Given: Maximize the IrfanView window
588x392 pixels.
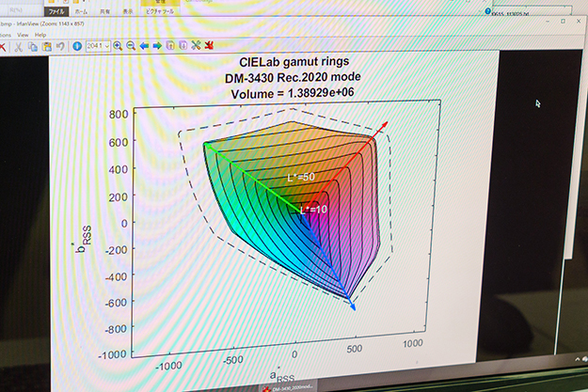Looking at the screenshot, I should [x=563, y=21].
